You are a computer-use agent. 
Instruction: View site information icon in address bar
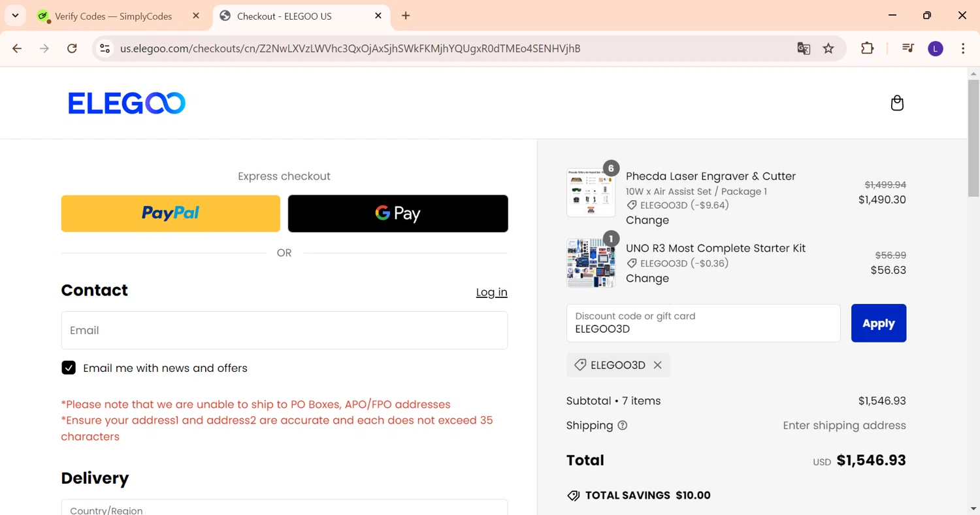click(105, 48)
